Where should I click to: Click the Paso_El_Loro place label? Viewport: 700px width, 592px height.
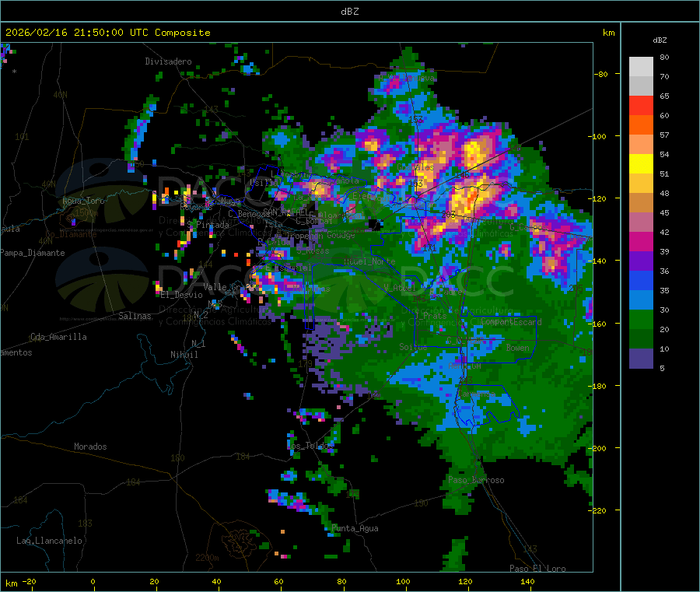(537, 569)
